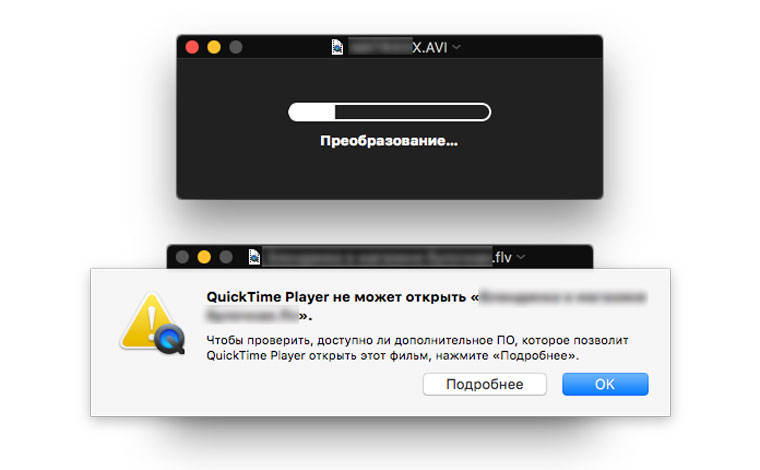Click the greyed-out close button of the .flv window
The height and width of the screenshot is (470, 760).
click(182, 257)
